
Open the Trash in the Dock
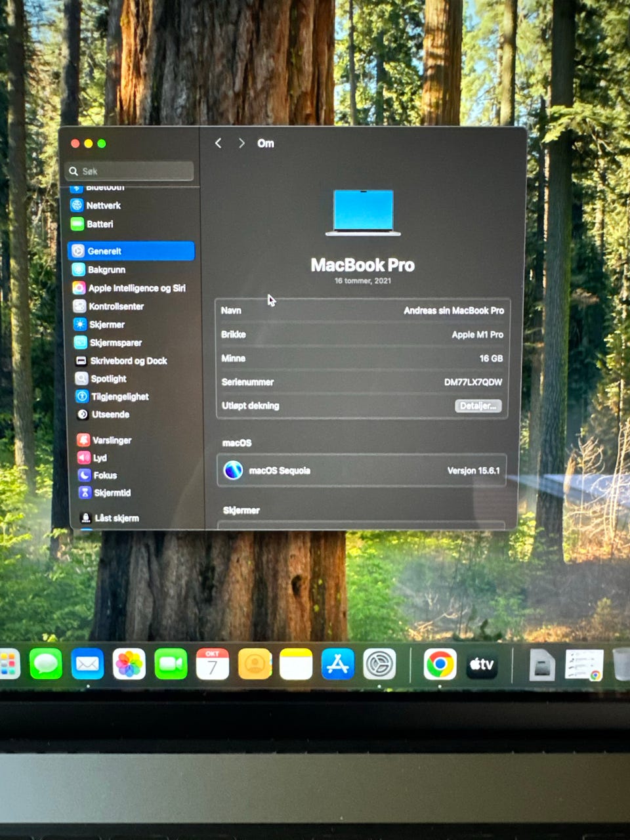621,664
